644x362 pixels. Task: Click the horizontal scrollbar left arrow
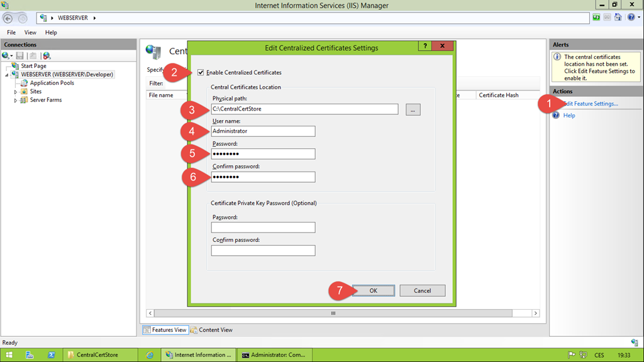150,313
